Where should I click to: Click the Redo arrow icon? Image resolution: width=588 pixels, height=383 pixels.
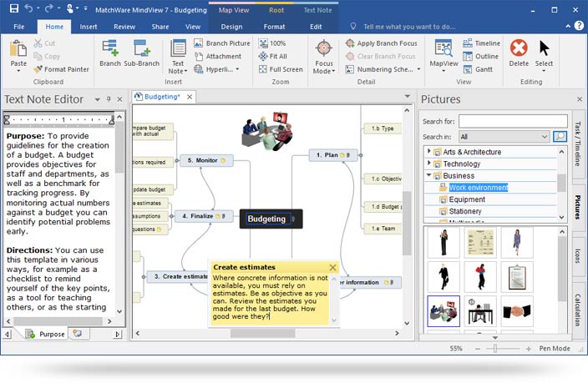pos(48,8)
